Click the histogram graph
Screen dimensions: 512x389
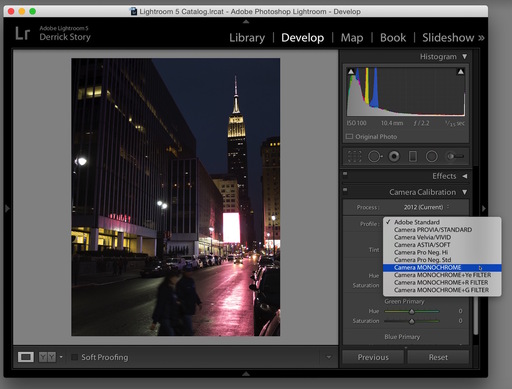tap(406, 92)
